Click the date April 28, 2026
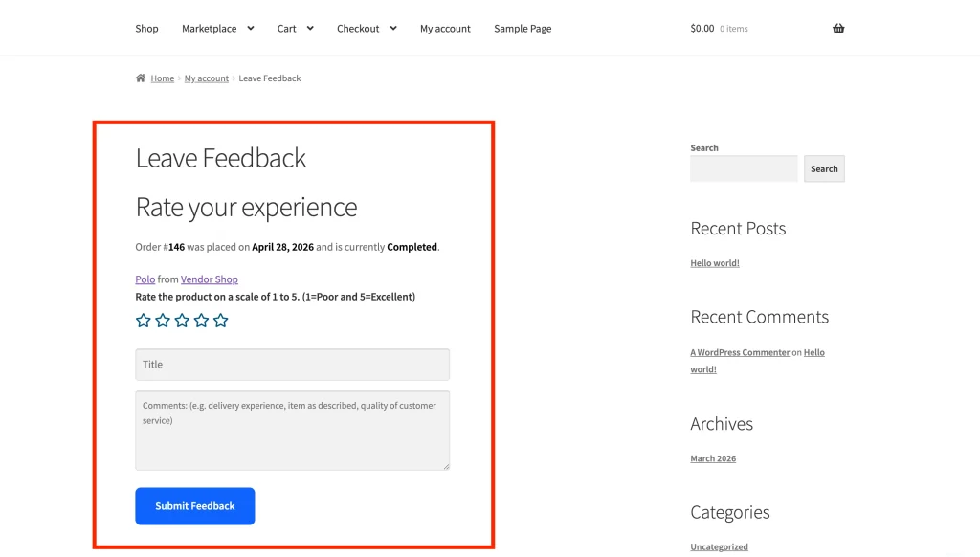This screenshot has width=980, height=557. tap(282, 247)
